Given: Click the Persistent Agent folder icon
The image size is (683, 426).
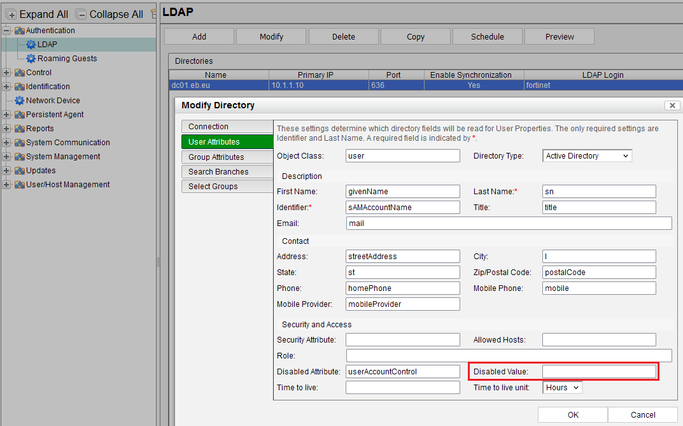Looking at the screenshot, I should point(19,115).
